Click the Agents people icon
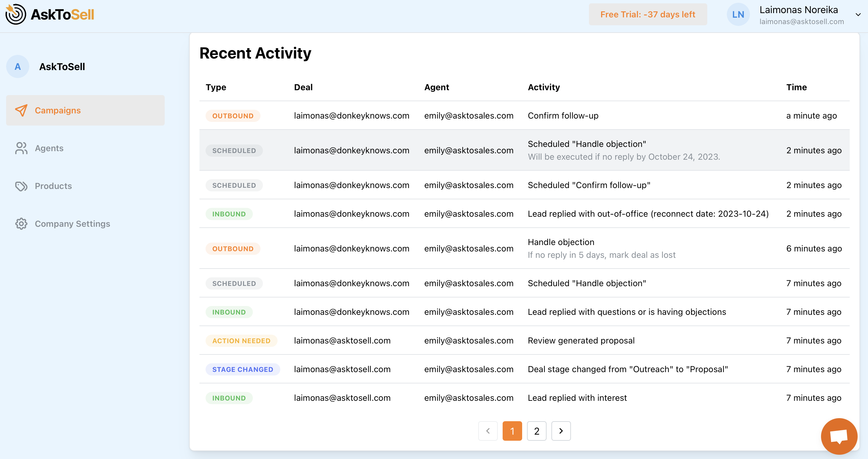Image resolution: width=868 pixels, height=459 pixels. click(21, 148)
